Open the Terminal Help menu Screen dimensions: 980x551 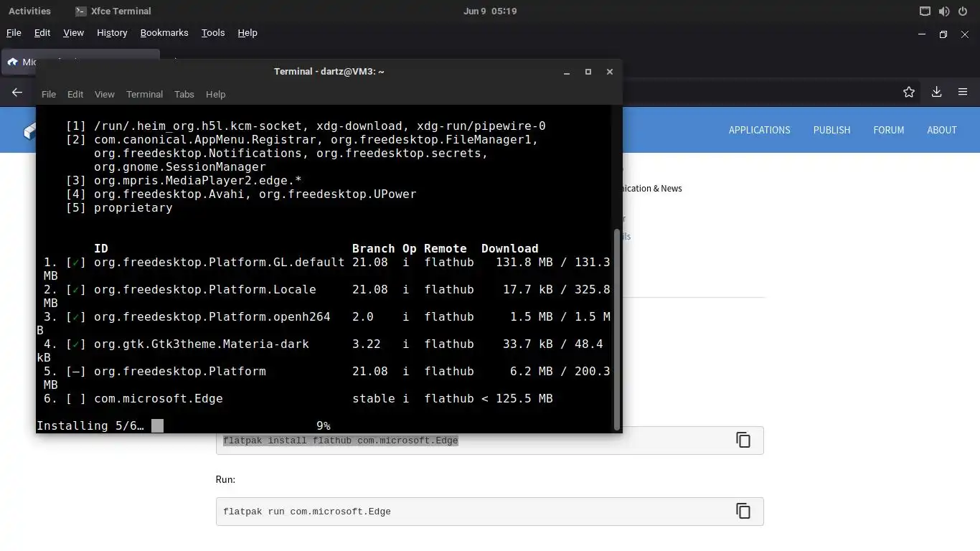click(215, 94)
